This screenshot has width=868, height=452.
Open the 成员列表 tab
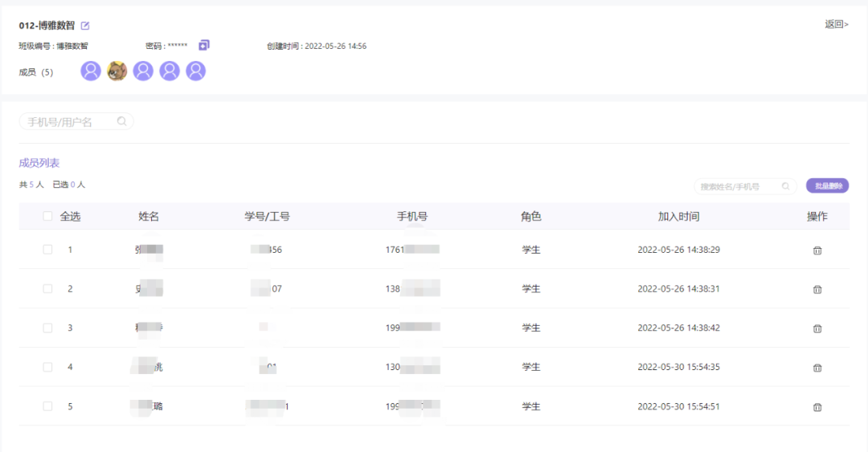(x=39, y=163)
